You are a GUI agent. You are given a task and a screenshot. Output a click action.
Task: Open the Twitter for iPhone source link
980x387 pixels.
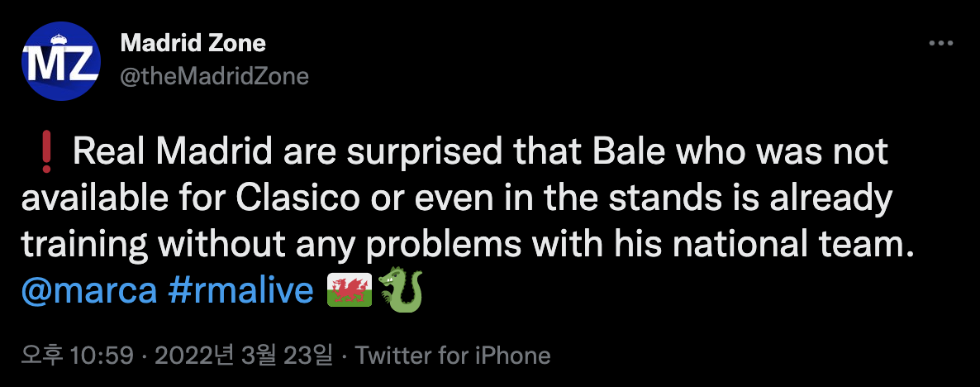tap(453, 356)
